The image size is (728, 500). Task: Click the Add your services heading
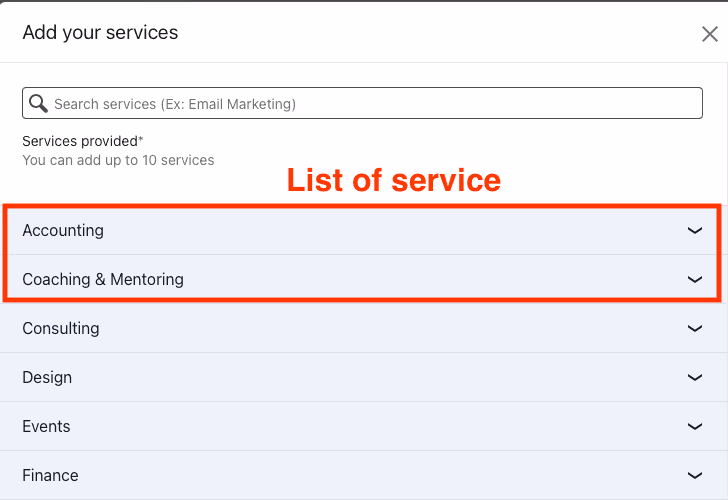click(100, 33)
